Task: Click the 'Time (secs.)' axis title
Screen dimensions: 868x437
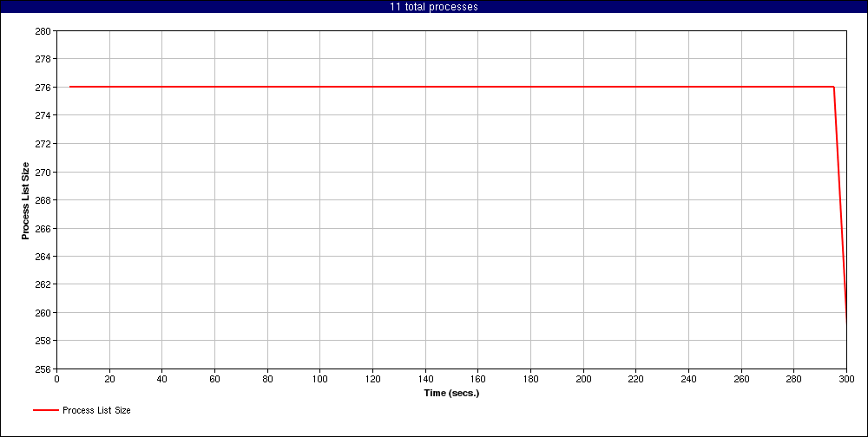Action: click(451, 394)
